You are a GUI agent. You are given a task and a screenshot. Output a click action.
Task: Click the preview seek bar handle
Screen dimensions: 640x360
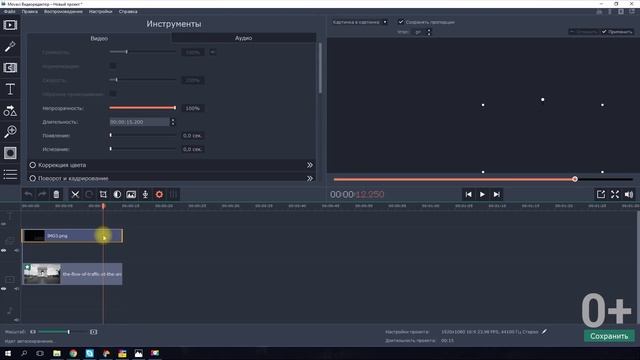575,179
